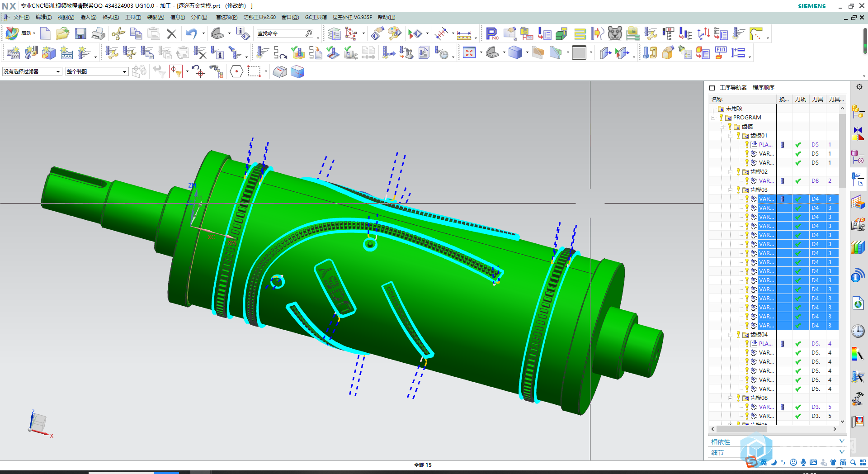The image size is (868, 474).
Task: Open the History clock sidebar tab
Action: (858, 331)
